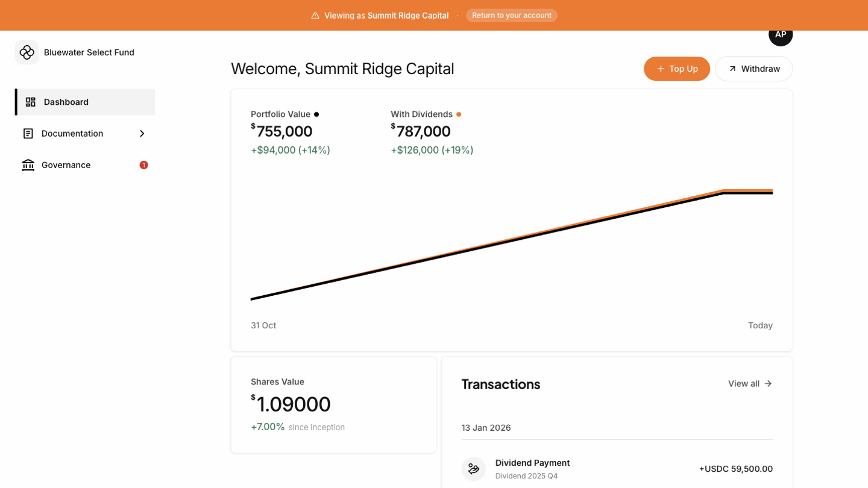The height and width of the screenshot is (488, 868).
Task: Click the orange With Dividends legend dot
Action: coord(459,114)
